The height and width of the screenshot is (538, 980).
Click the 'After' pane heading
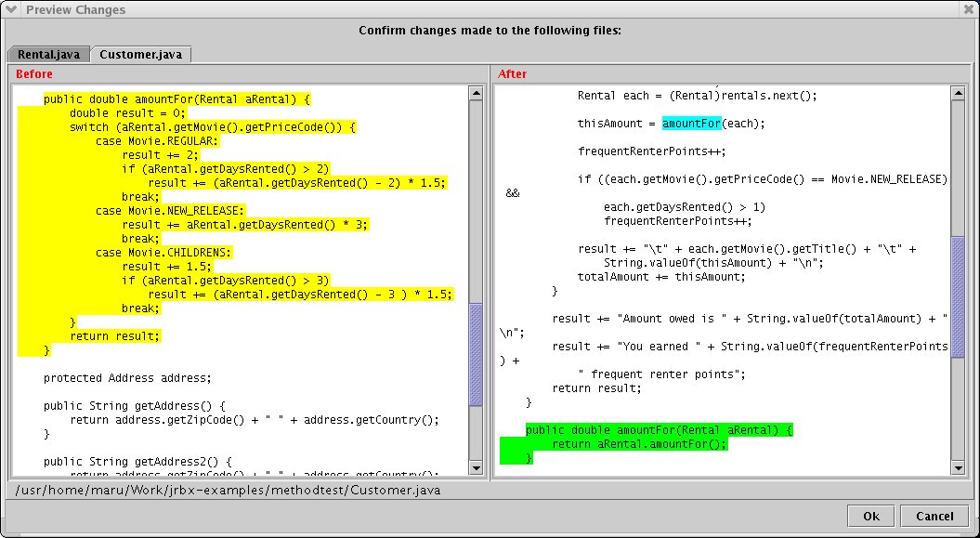[x=513, y=73]
